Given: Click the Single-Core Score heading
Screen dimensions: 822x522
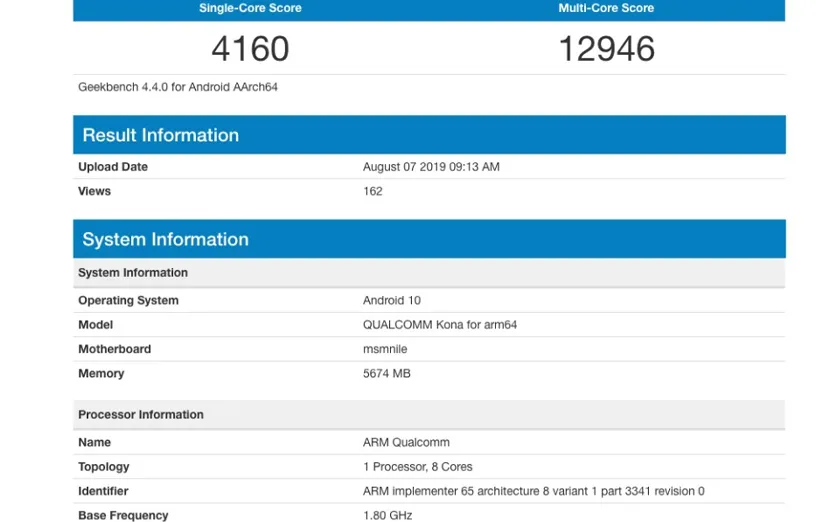Looking at the screenshot, I should click(x=250, y=8).
